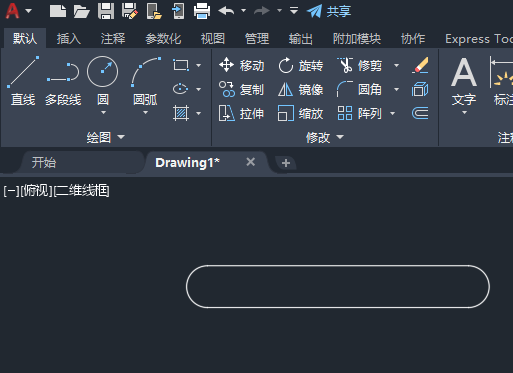Image resolution: width=513 pixels, height=373 pixels.
Task: Go to the 视图 ribbon tab
Action: click(x=213, y=39)
